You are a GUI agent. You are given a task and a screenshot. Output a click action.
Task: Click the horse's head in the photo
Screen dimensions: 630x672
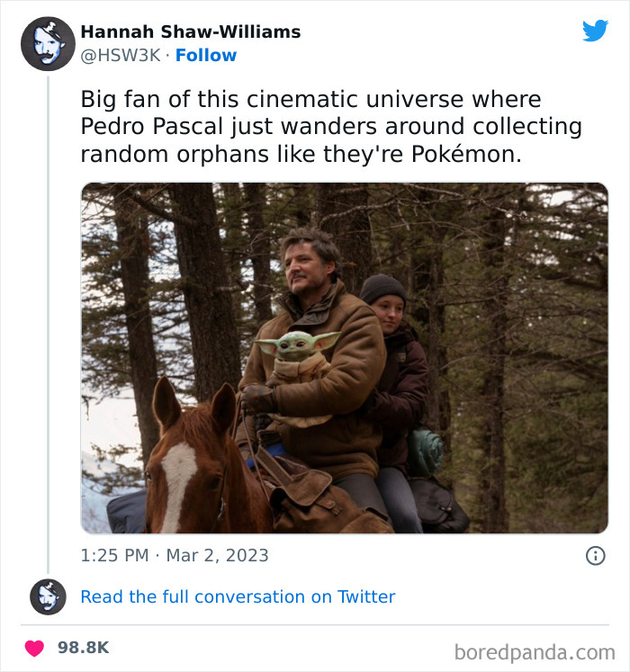tap(185, 459)
